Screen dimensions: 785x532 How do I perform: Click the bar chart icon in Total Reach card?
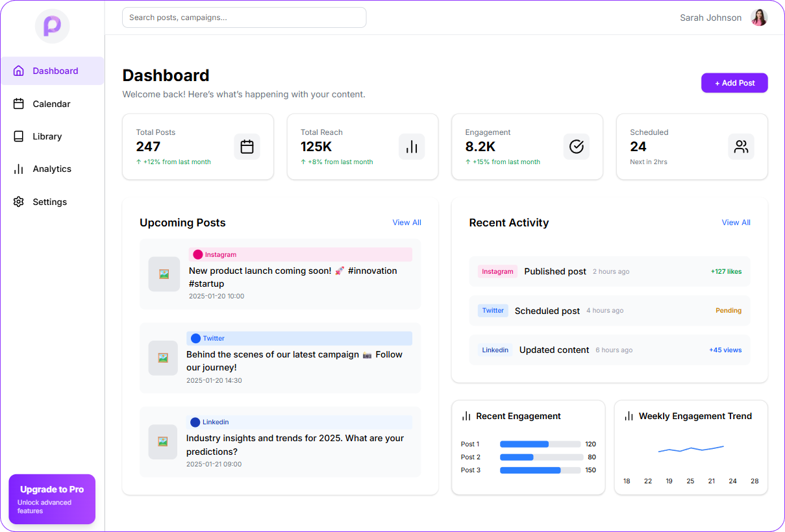click(412, 147)
